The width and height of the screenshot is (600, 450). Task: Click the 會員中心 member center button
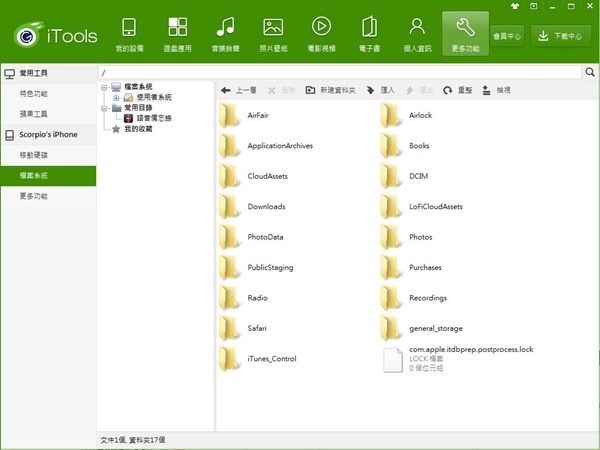click(x=507, y=36)
